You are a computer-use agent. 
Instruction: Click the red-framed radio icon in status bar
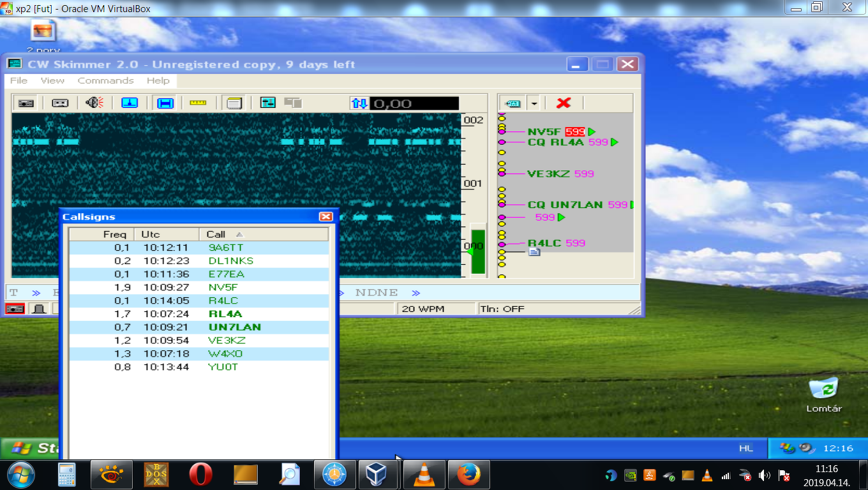15,309
